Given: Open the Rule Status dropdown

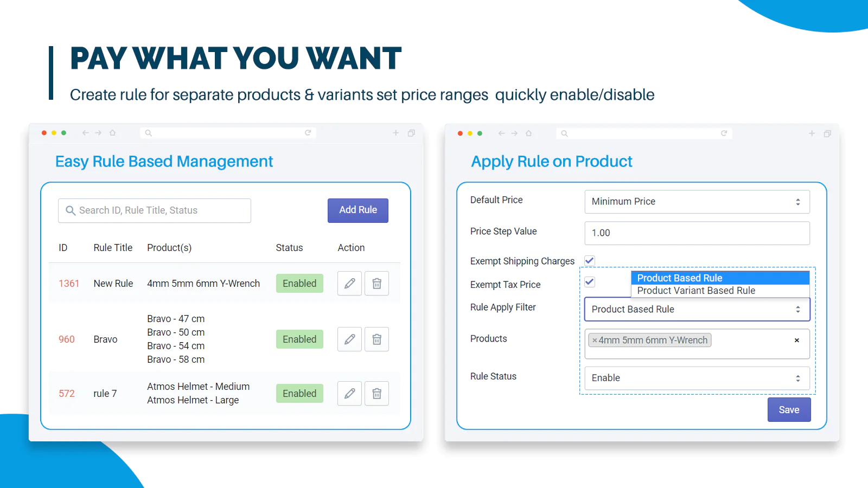Looking at the screenshot, I should click(697, 378).
